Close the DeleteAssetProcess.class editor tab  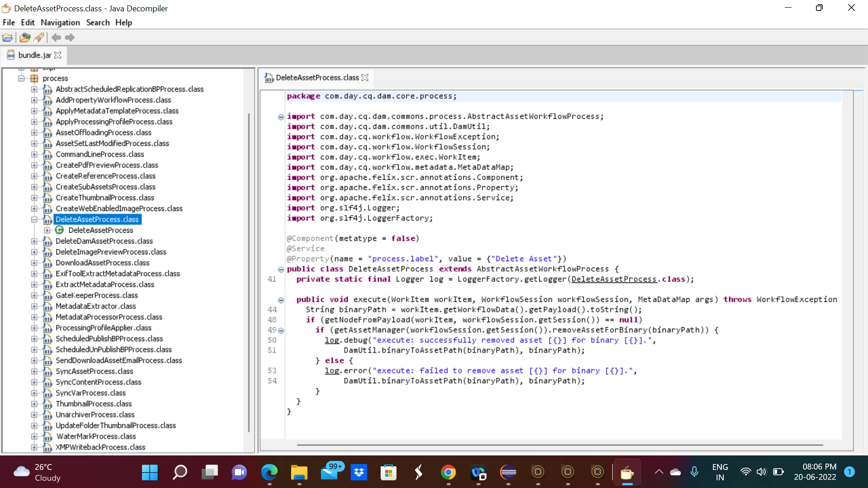(365, 78)
